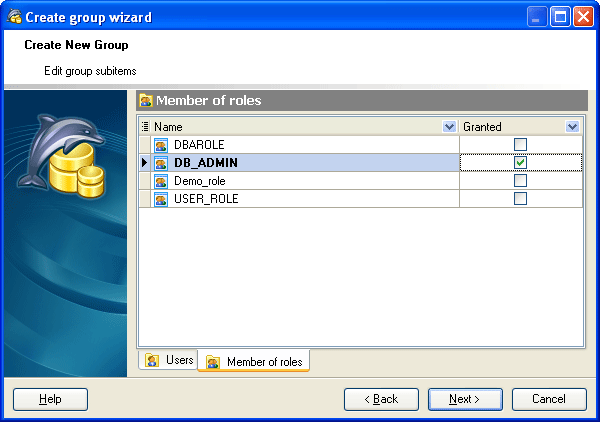
Task: Open the Name column filter dropdown
Action: [448, 127]
